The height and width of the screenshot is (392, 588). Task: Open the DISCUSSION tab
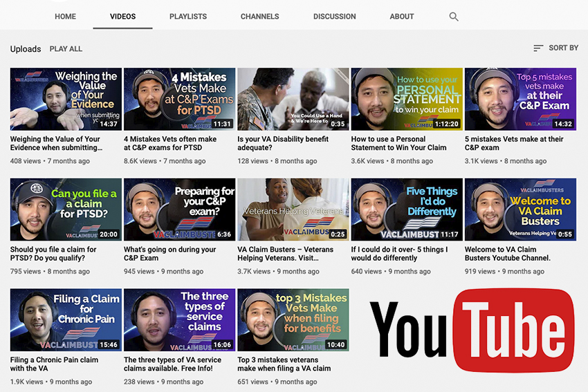click(x=335, y=17)
